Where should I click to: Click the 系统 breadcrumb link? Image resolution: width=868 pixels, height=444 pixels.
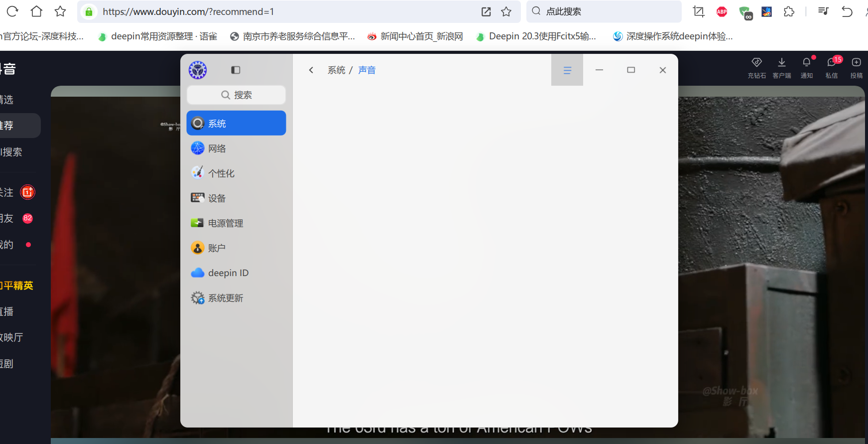point(336,70)
